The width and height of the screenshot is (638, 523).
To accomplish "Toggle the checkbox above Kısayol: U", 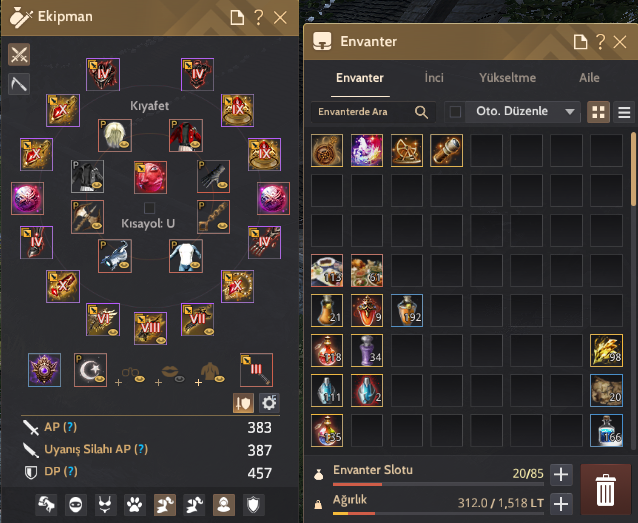I will pos(149,208).
